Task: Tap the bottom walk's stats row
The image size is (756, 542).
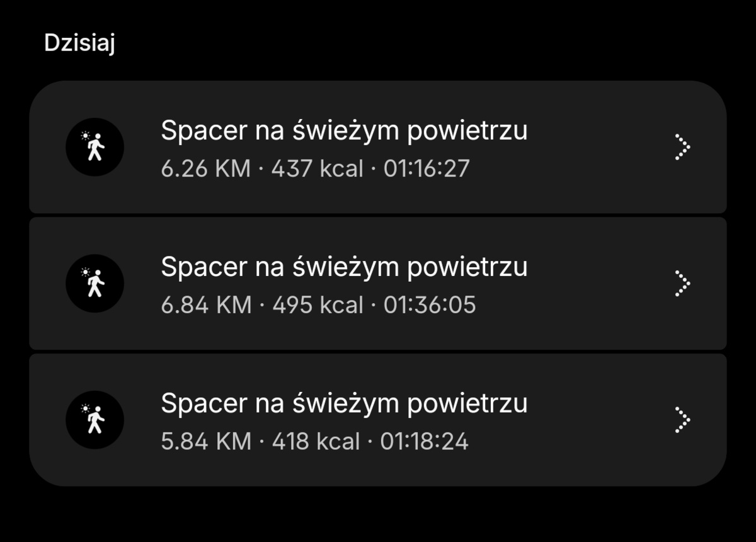Action: (315, 441)
